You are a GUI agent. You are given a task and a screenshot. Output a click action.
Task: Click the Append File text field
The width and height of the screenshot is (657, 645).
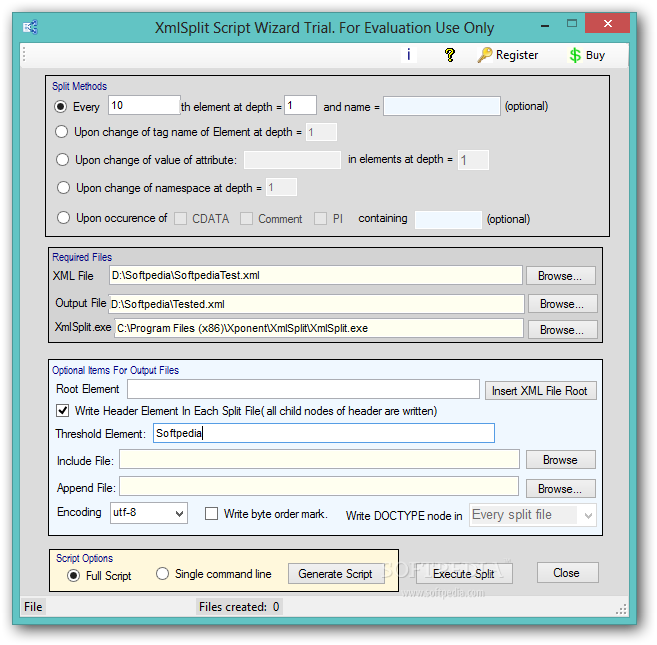[319, 487]
